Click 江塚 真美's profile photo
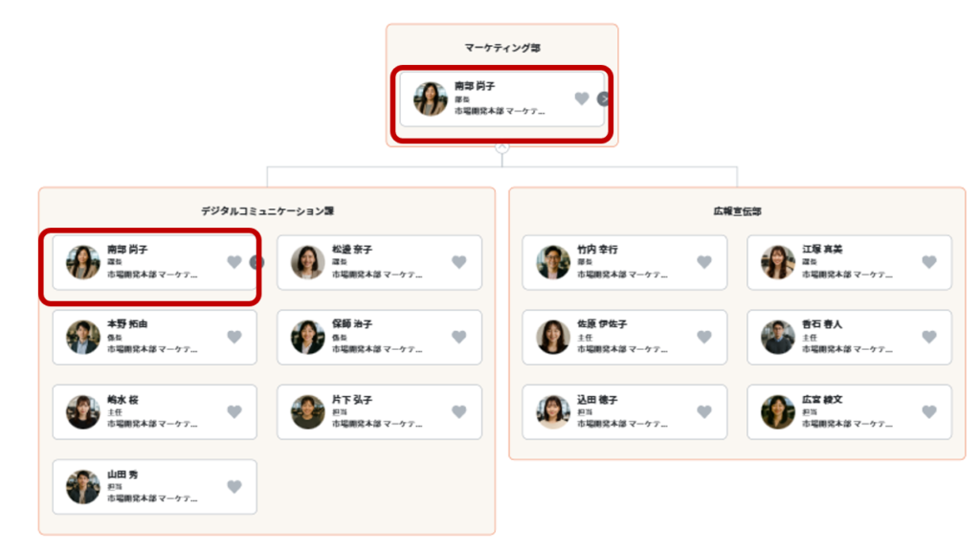This screenshot has height=551, width=980. 777,262
